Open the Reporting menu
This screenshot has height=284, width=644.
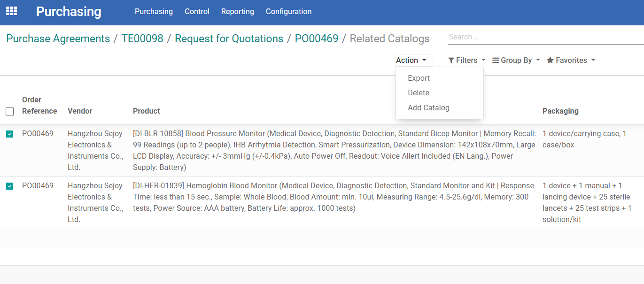coord(238,11)
